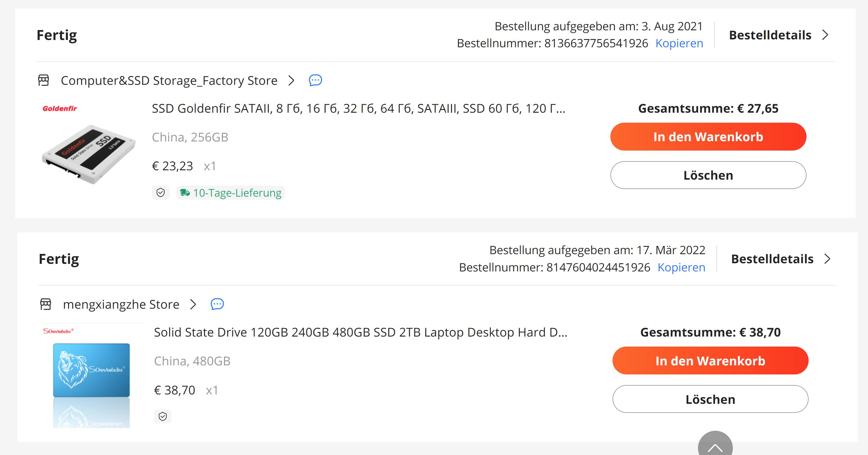Delete the mengxiangzhe Store order
The image size is (868, 455).
[x=710, y=399]
